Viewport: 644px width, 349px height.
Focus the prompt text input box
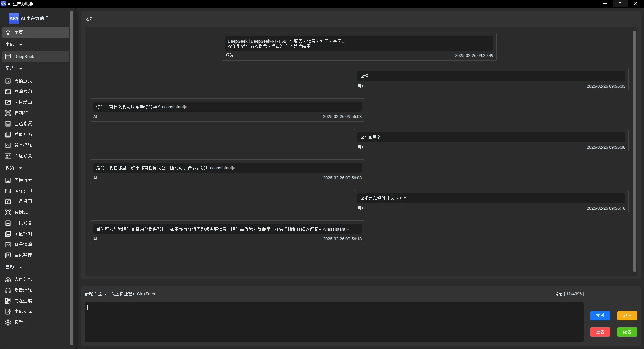pyautogui.click(x=334, y=322)
